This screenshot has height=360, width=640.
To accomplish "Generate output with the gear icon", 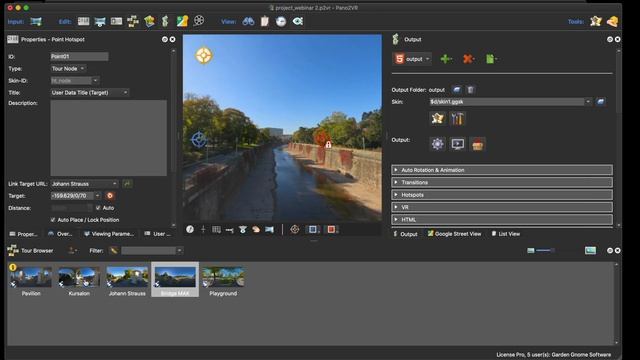I will point(437,144).
